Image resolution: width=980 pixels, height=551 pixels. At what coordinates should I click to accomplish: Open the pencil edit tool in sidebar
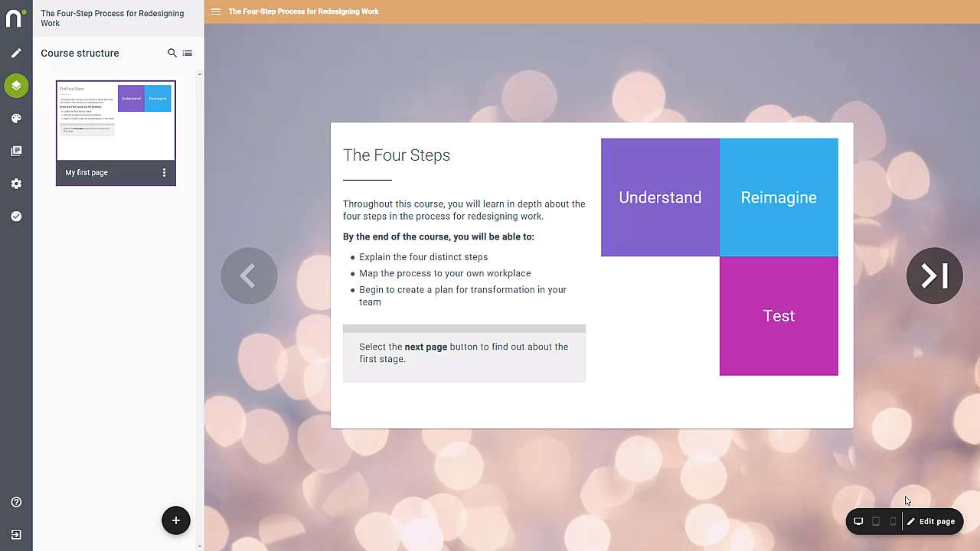pyautogui.click(x=16, y=53)
